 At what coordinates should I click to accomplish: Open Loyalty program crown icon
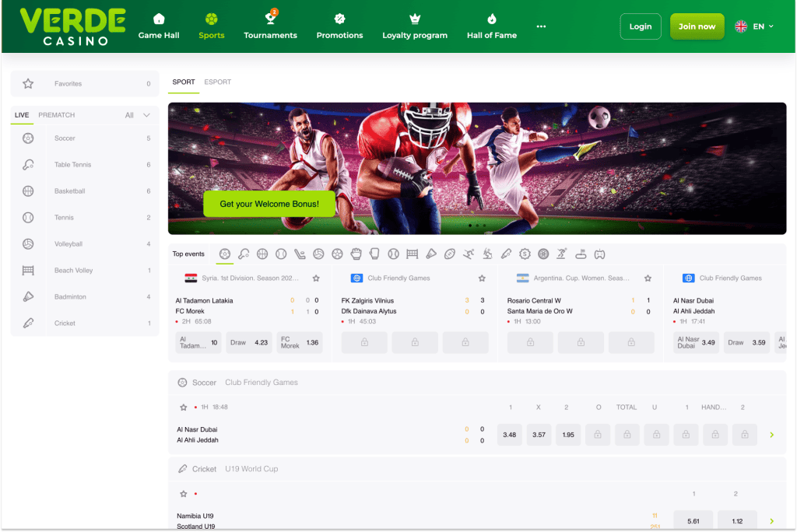click(x=415, y=19)
